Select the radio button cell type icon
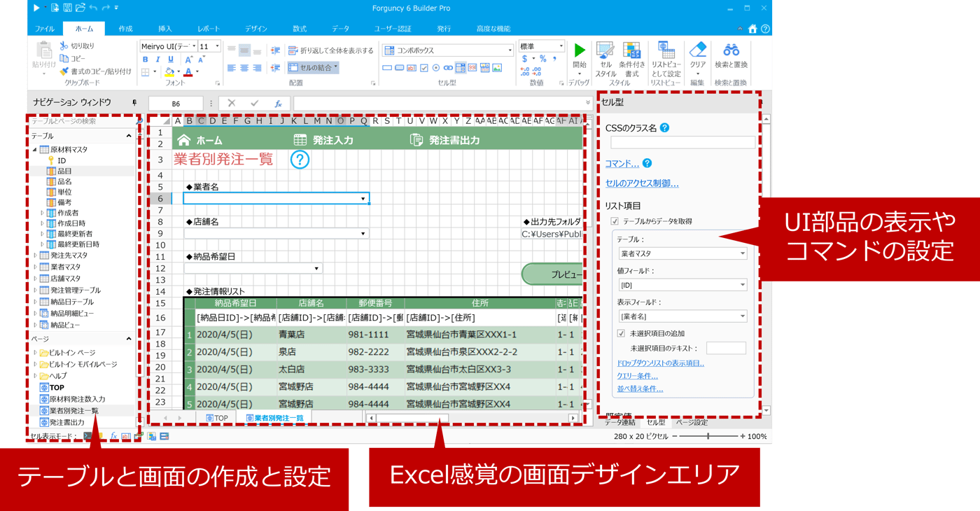980x511 pixels. (x=436, y=68)
